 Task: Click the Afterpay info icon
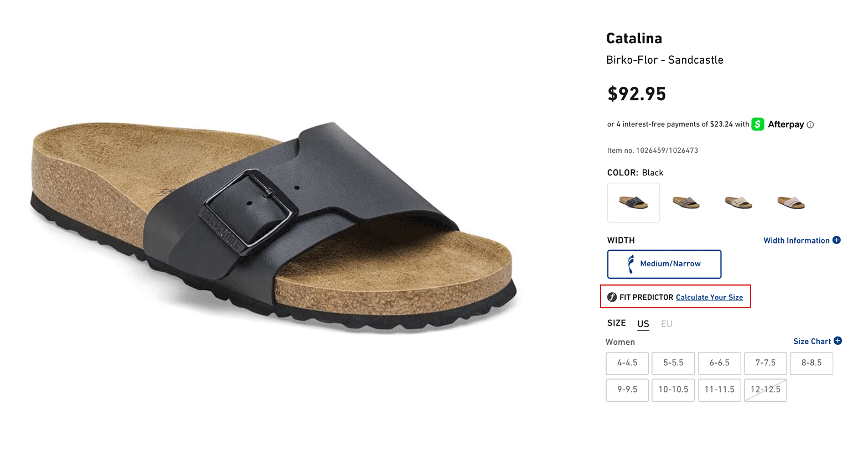(810, 125)
